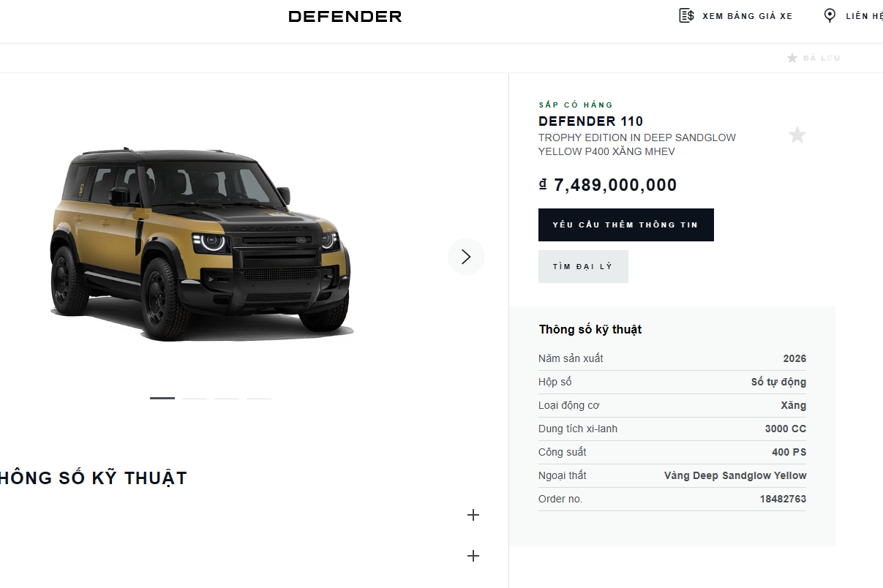Click the dong currency symbol before the price
This screenshot has height=588, width=883.
click(544, 185)
